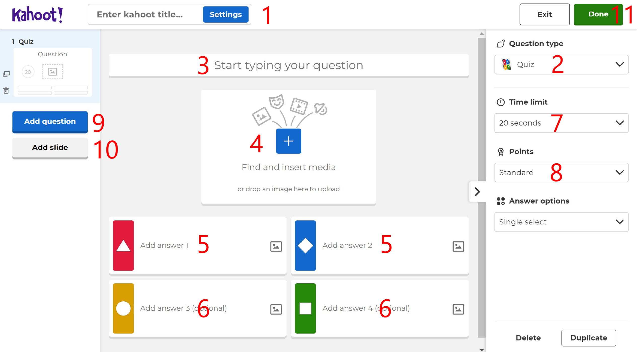The height and width of the screenshot is (352, 644).
Task: Expand the Points dropdown
Action: (561, 172)
